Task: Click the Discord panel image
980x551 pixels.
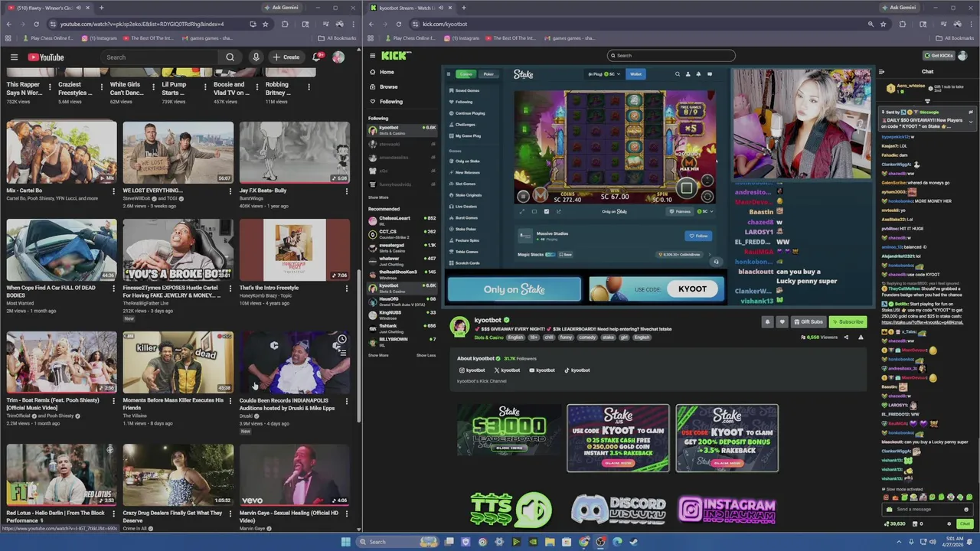Action: 619,509
